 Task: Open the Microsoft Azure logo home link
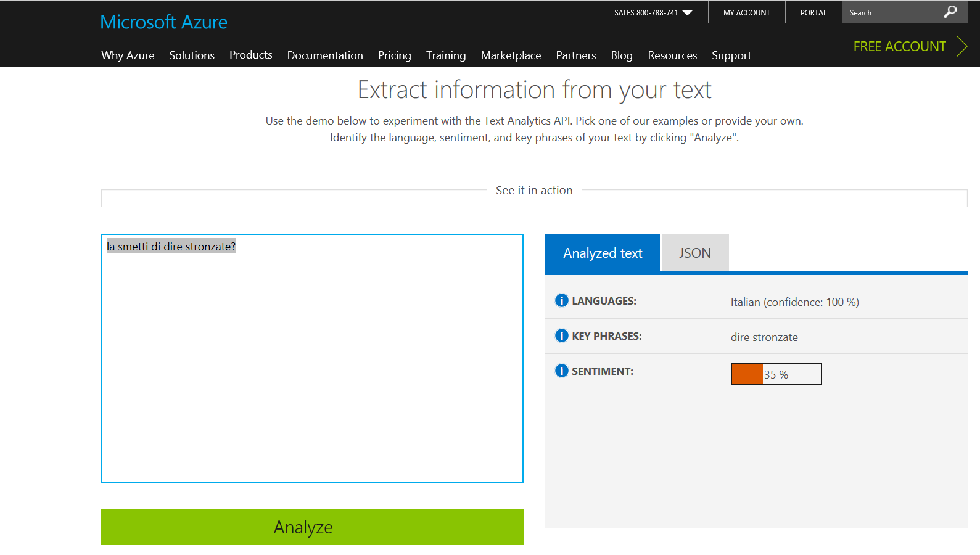pyautogui.click(x=163, y=22)
